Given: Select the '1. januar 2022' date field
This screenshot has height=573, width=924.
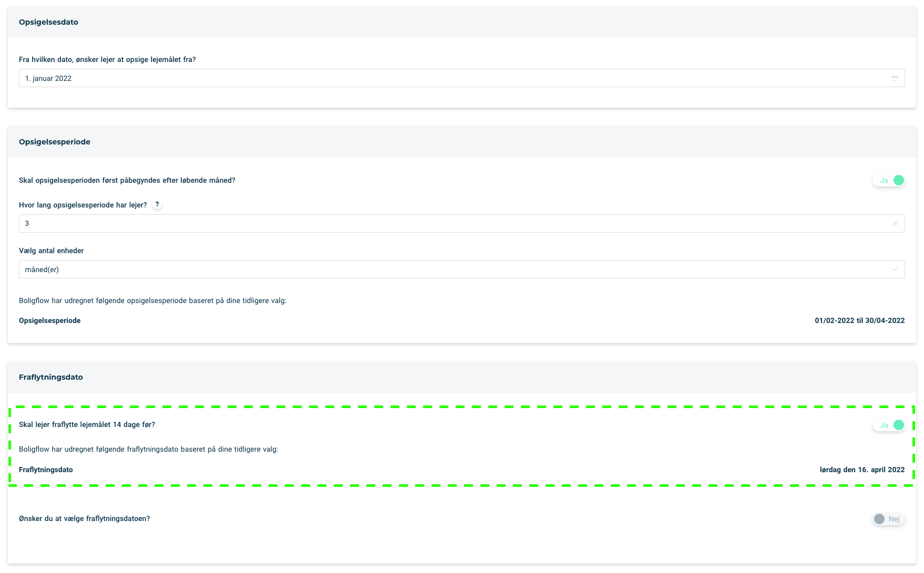Looking at the screenshot, I should click(x=461, y=78).
